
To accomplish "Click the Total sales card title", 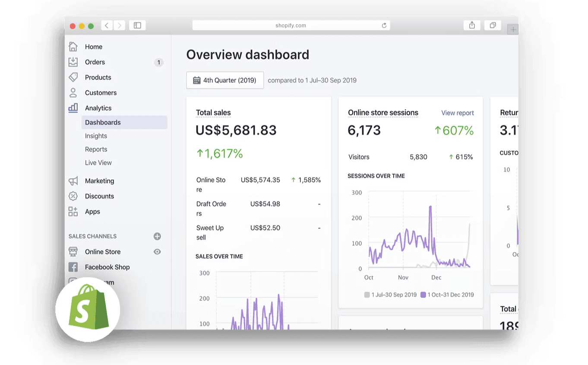I will [213, 113].
